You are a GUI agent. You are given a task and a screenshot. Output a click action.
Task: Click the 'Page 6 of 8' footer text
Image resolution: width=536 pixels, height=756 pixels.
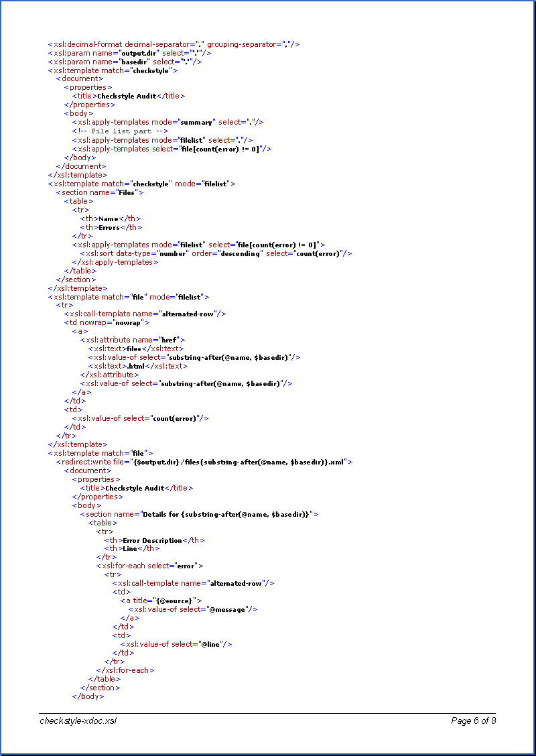473,721
